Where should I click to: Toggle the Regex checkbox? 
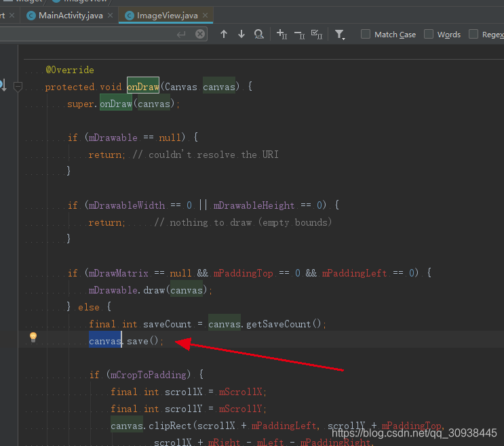473,34
